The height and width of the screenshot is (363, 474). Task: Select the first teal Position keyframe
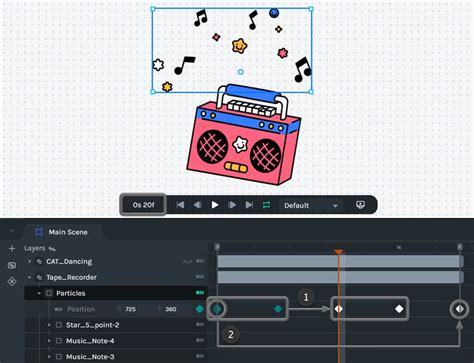point(217,309)
